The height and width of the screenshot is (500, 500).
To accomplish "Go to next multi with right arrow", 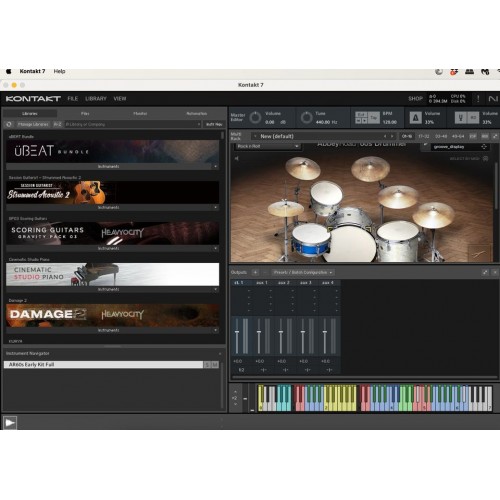I will [392, 136].
